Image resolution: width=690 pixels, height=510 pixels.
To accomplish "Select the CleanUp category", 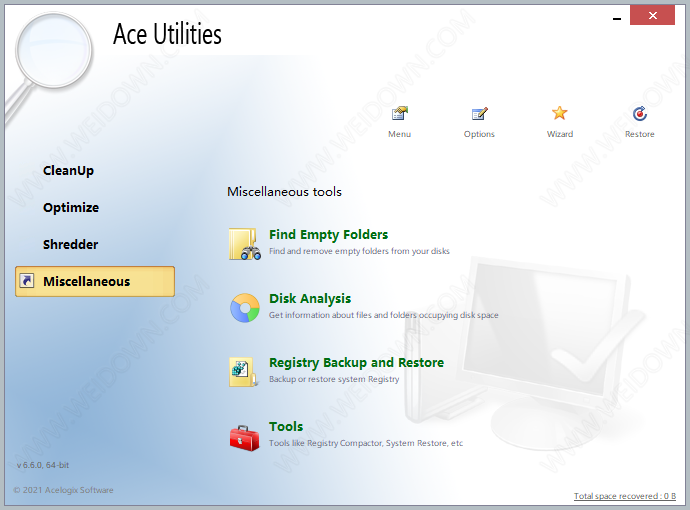I will tap(68, 171).
